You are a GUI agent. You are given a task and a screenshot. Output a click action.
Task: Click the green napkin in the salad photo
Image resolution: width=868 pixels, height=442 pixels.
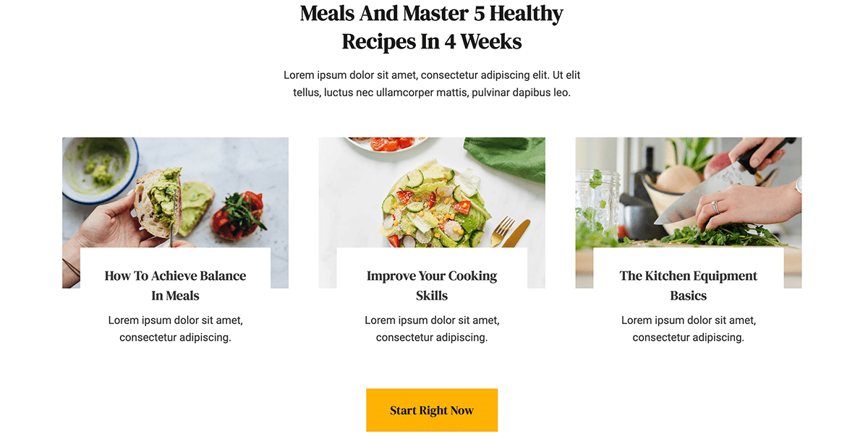point(506,157)
